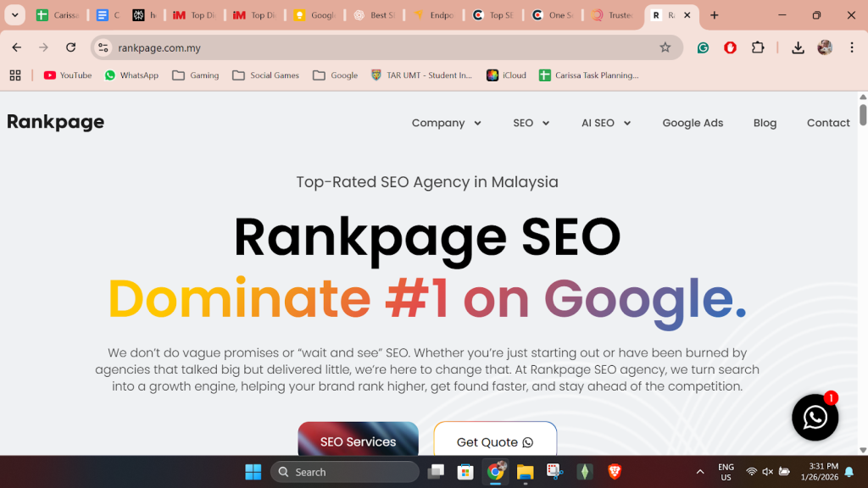
Task: Switch to the Carissa spreadsheet tab
Action: click(57, 15)
